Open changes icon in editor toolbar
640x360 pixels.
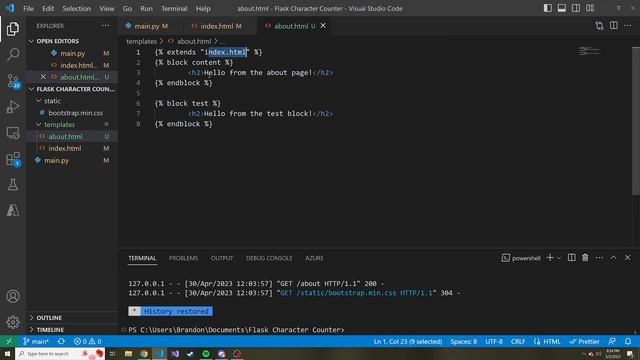[599, 26]
